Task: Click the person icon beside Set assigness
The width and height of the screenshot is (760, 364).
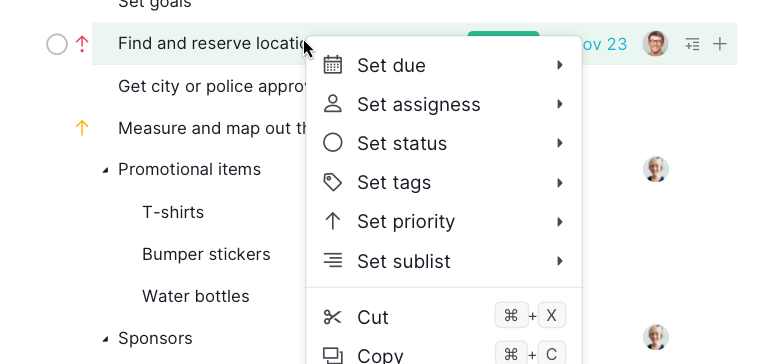Action: (x=332, y=104)
